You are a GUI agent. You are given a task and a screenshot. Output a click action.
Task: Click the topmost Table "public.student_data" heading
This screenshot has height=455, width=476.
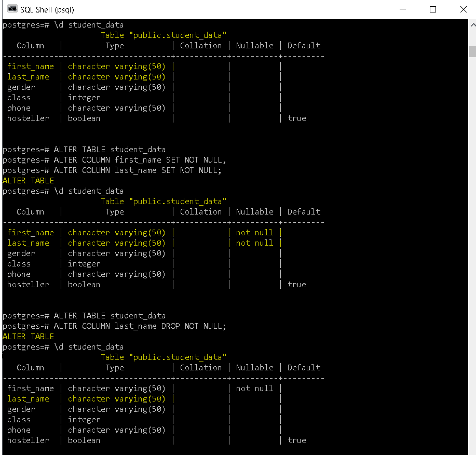164,35
